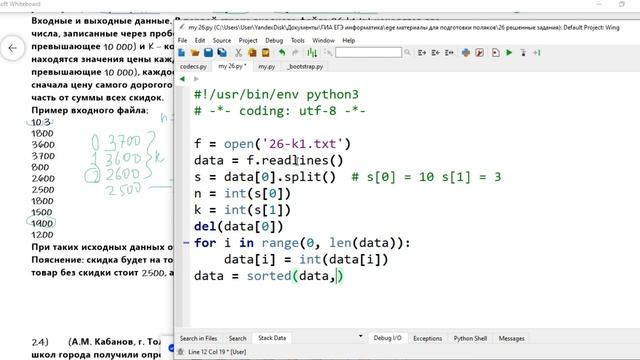Screen dimensions: 640x360
Task: Open the Search in Files panel tab
Action: (198, 338)
